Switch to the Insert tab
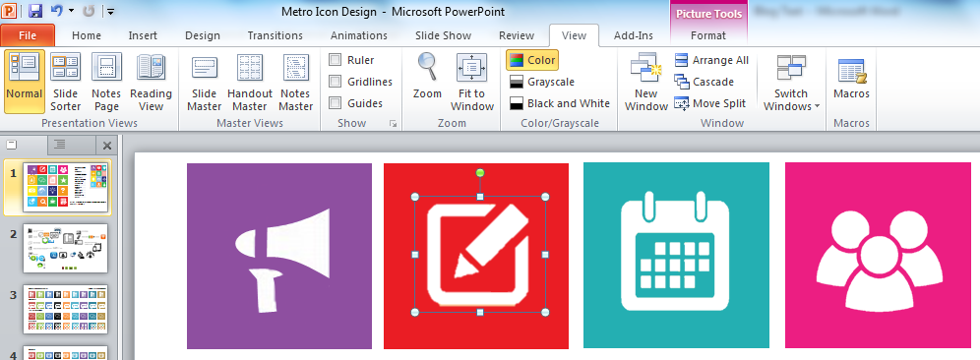 tap(143, 35)
